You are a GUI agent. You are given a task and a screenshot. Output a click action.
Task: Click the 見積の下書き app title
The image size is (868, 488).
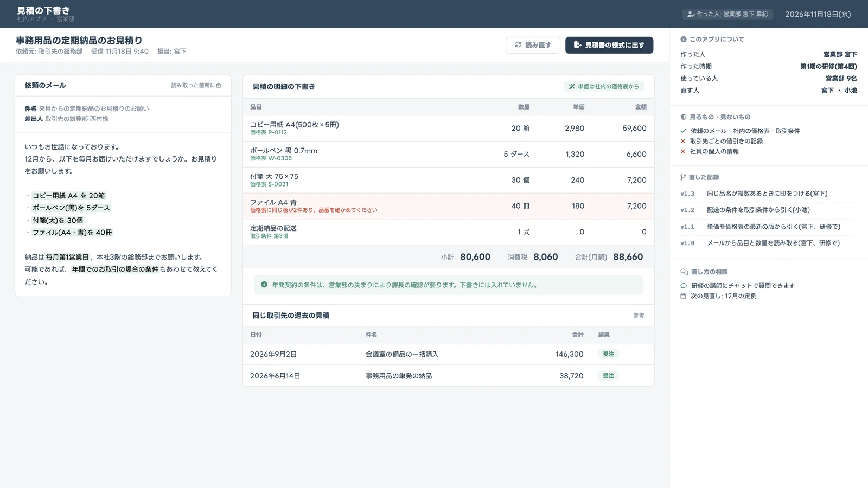pyautogui.click(x=43, y=10)
